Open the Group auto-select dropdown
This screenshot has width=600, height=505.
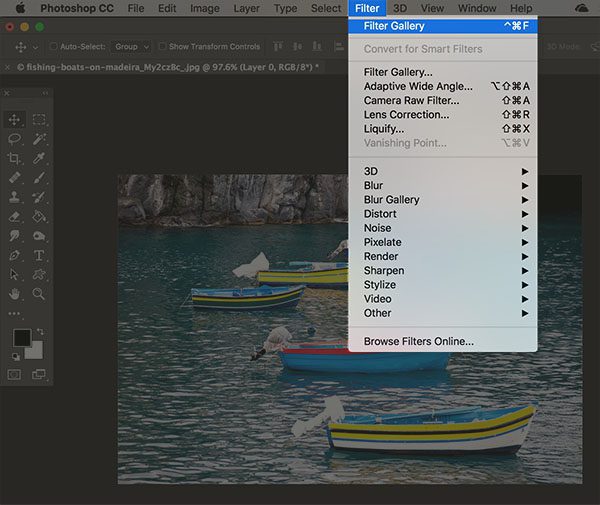pos(131,47)
